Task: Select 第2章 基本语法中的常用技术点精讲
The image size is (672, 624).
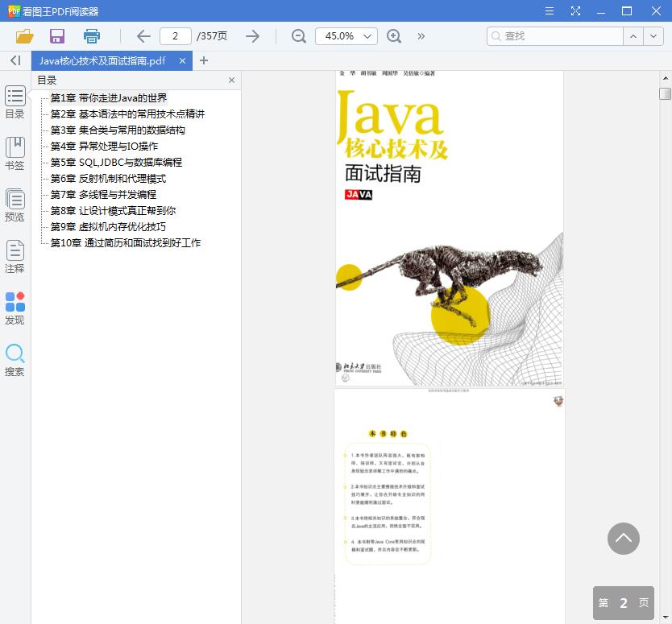Action: pyautogui.click(x=127, y=114)
